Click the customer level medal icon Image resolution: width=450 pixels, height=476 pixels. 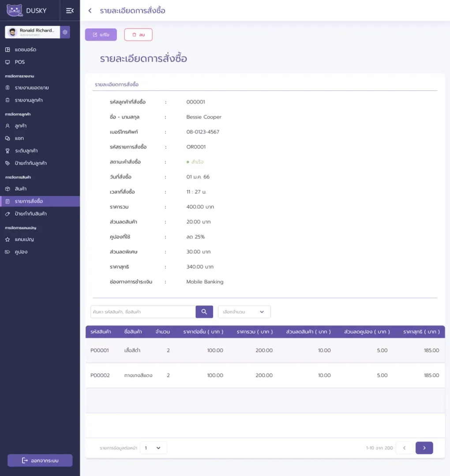pos(7,151)
